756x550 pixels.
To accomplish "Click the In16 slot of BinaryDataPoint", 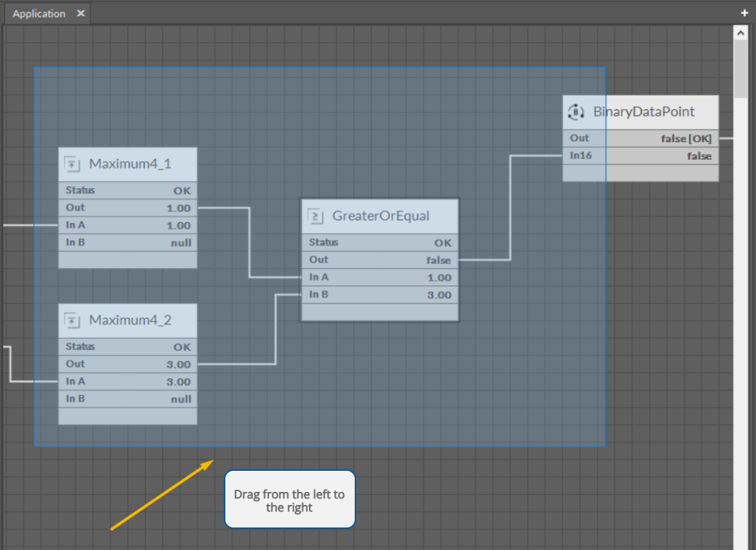I will click(640, 155).
